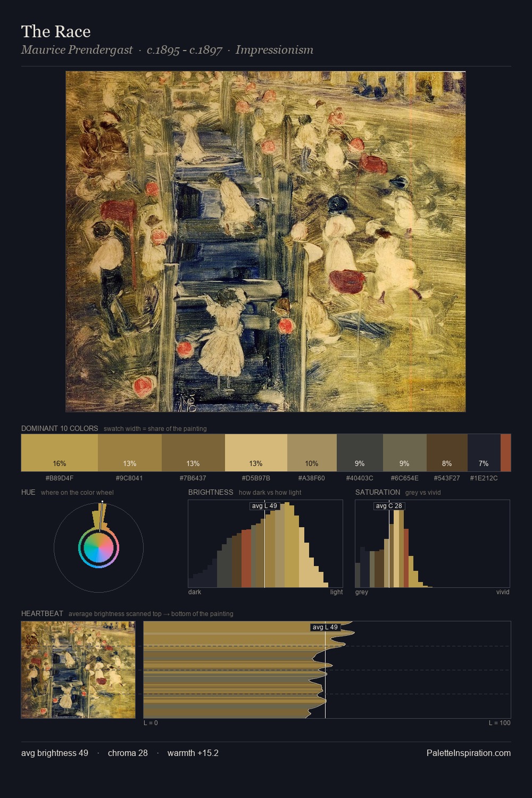Viewport: 532px width, 798px height.
Task: Click the 'vivid' label on the saturation axis
Action: (503, 592)
